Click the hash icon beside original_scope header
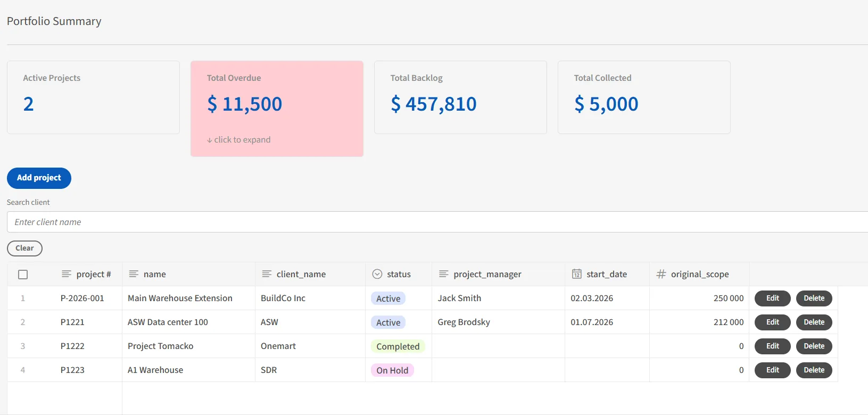 tap(661, 274)
